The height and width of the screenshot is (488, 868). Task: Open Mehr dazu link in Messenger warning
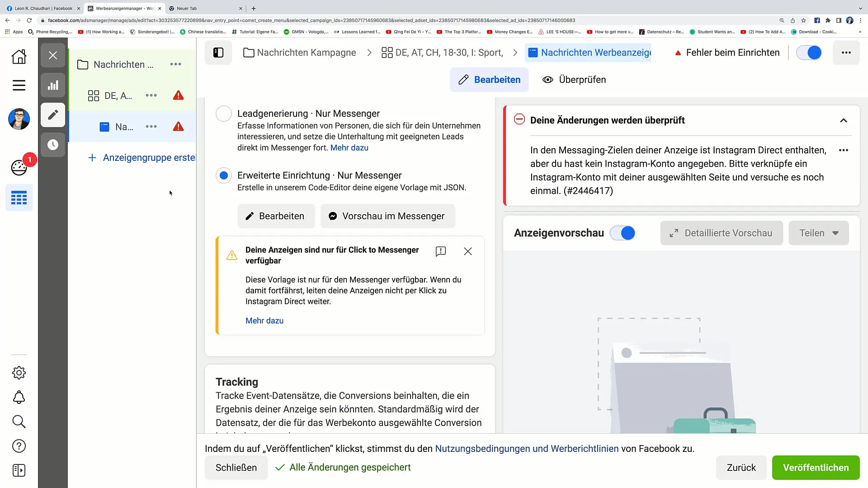click(x=264, y=320)
